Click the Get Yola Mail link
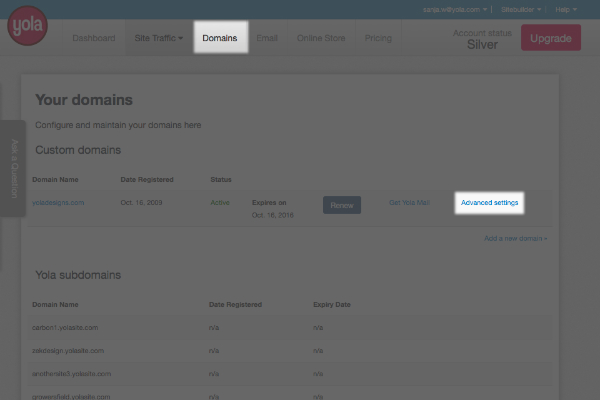The width and height of the screenshot is (600, 400). (409, 202)
